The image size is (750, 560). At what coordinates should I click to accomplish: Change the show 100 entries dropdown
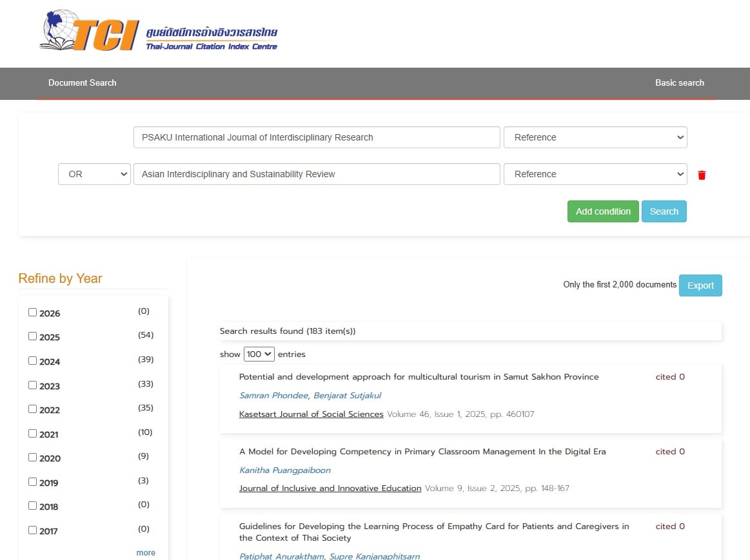[259, 354]
